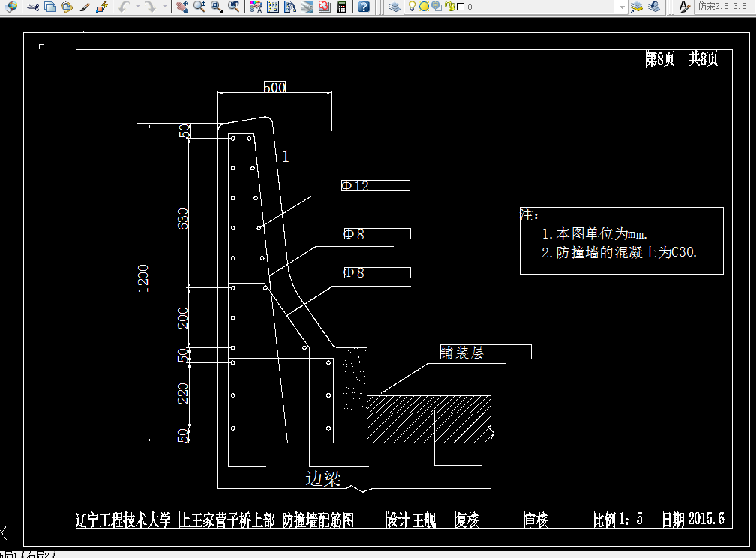Select the Pan hand tool
The height and width of the screenshot is (558, 756).
click(x=182, y=7)
